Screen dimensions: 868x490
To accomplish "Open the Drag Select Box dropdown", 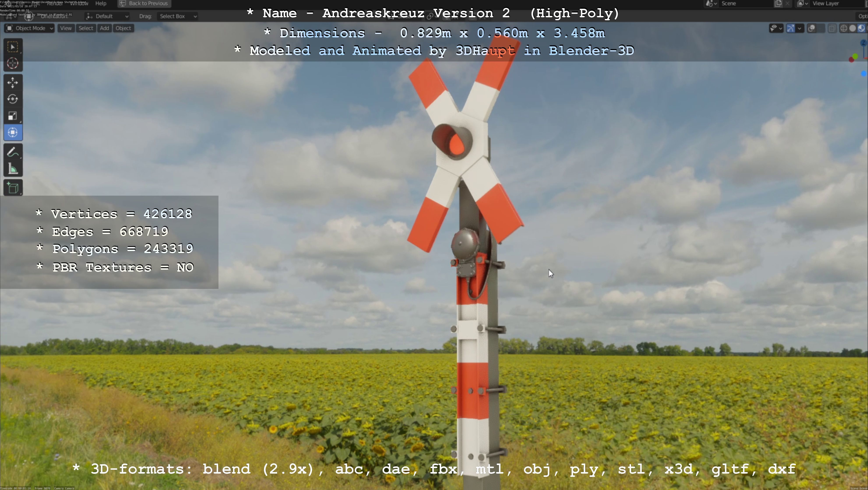I will [177, 16].
